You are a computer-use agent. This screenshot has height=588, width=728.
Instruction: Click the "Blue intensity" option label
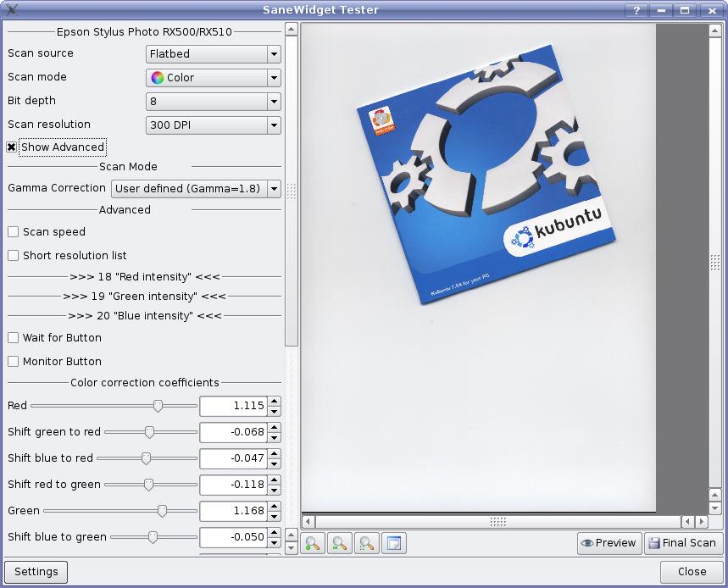[145, 315]
